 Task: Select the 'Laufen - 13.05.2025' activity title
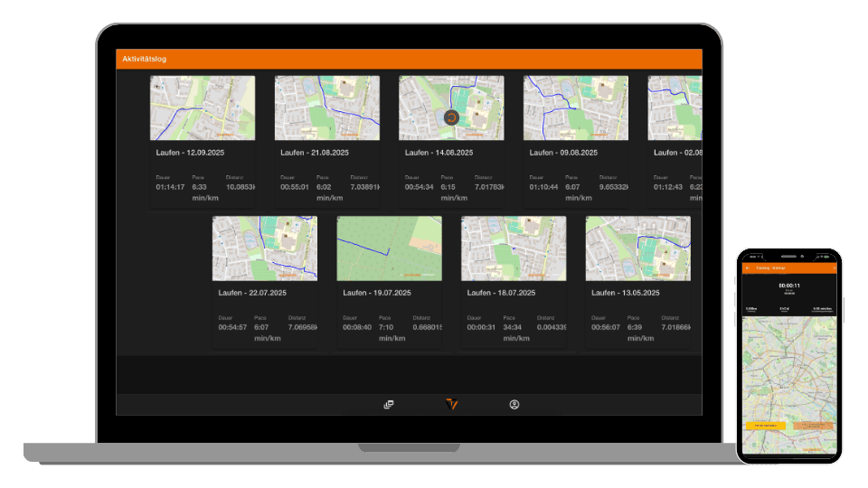[626, 293]
